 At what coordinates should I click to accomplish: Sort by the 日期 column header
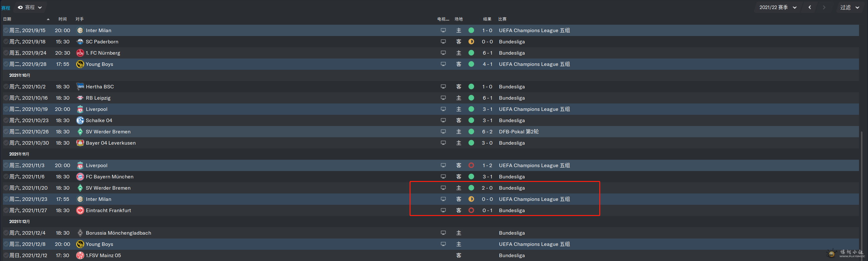[x=7, y=19]
